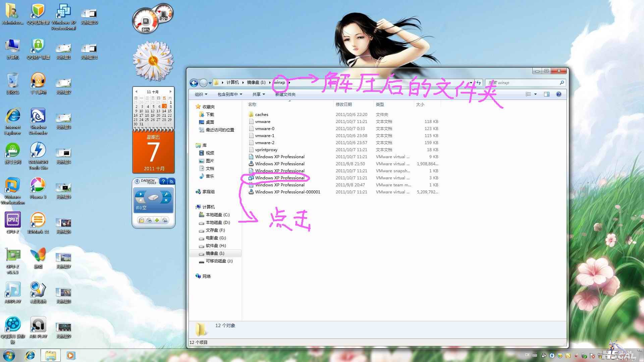Launch DAEMON Tools Lite desktop shortcut
This screenshot has height=362, width=644.
click(x=38, y=156)
